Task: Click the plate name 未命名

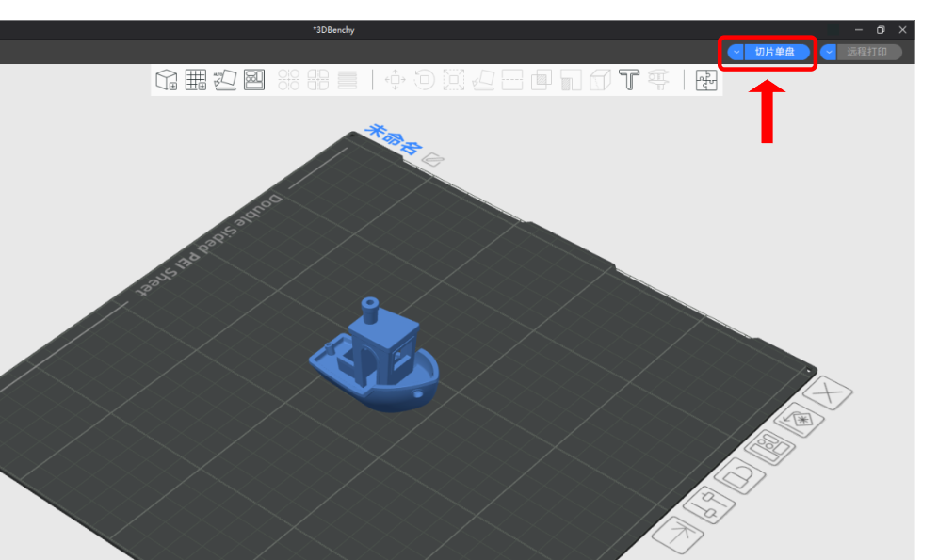Action: click(x=394, y=139)
